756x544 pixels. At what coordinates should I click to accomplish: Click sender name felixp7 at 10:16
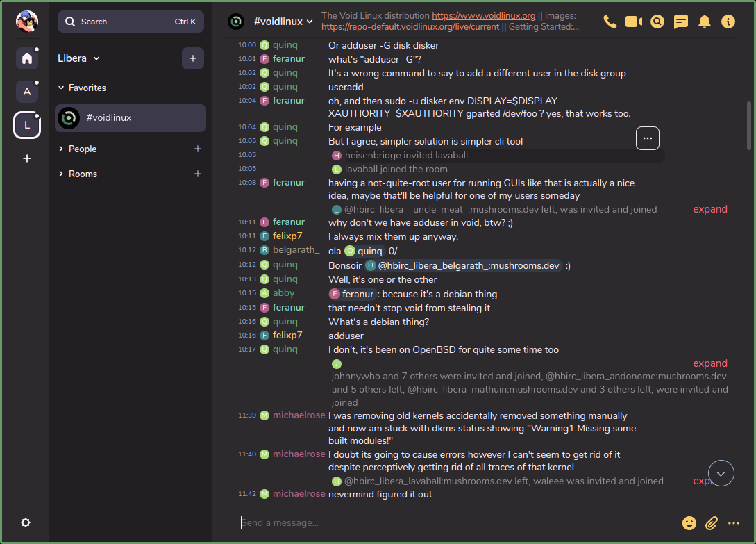pyautogui.click(x=287, y=335)
